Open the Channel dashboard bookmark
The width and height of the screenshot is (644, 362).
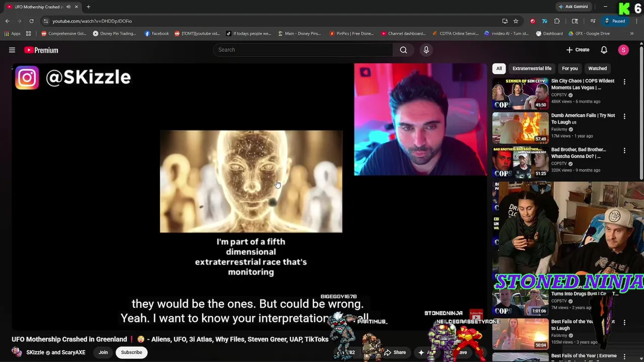(x=403, y=34)
